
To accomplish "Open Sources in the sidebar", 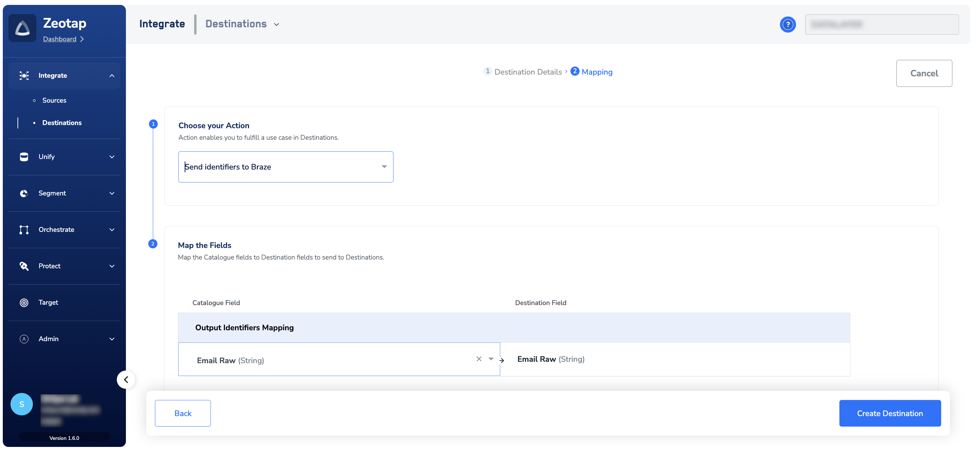I will click(x=54, y=100).
